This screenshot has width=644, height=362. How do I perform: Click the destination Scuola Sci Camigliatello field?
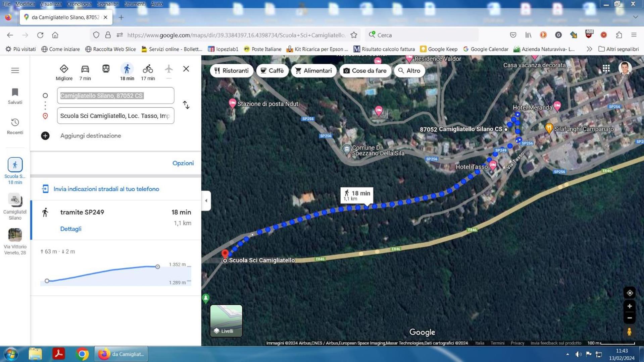[x=115, y=116]
